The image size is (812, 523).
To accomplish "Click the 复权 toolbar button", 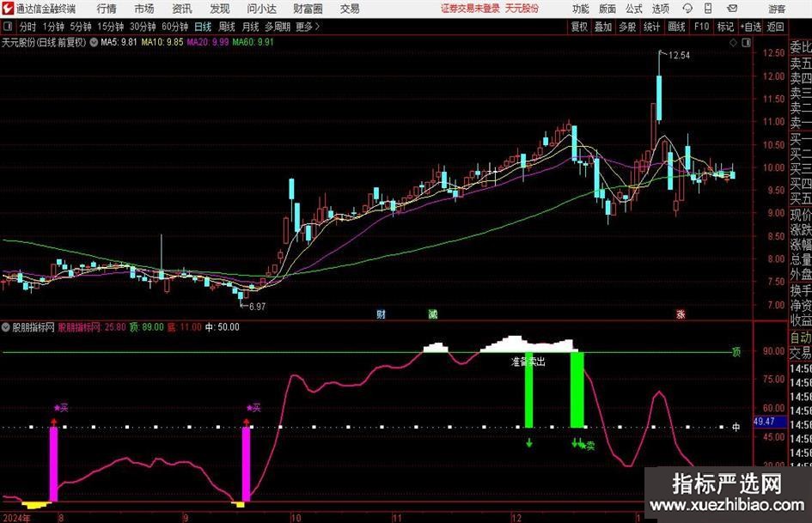I will pos(579,27).
